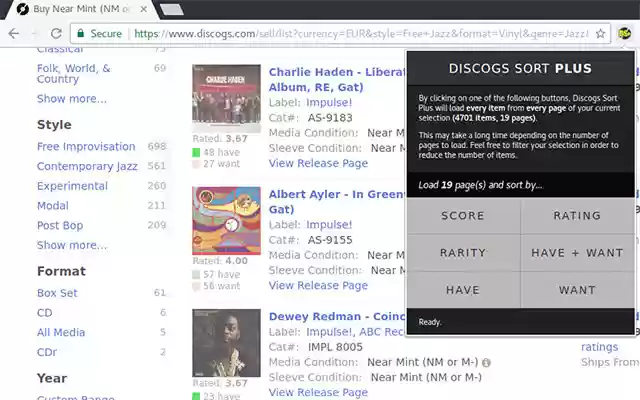Open Dewey Redman - Coincide listing title
Viewport: 640px width, 400px height.
[337, 316]
